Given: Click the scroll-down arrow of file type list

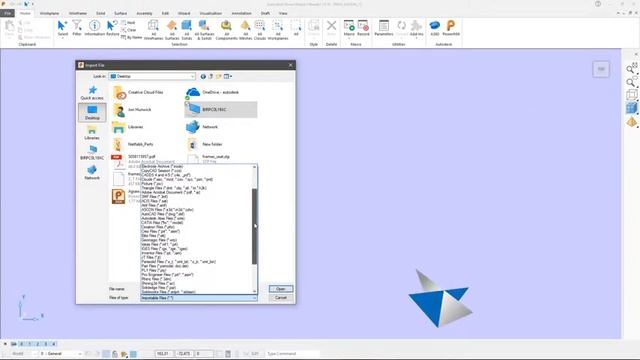Looking at the screenshot, I should [x=255, y=291].
